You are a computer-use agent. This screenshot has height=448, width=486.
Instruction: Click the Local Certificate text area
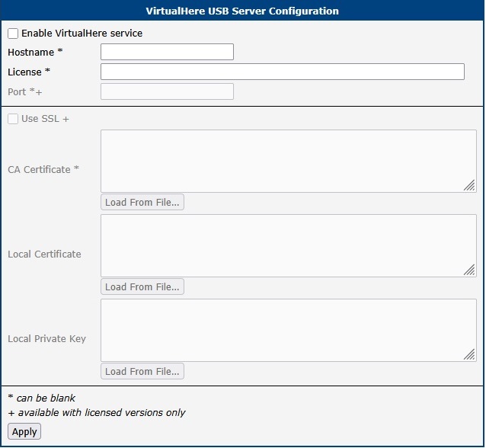pos(289,246)
